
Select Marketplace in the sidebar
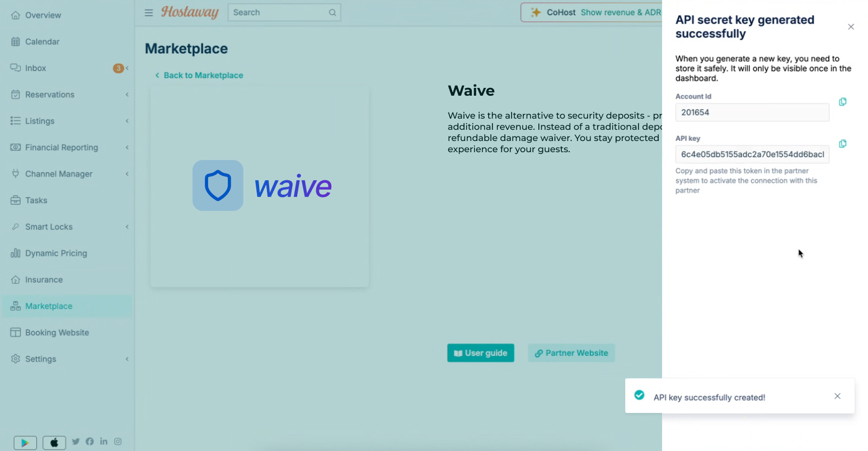[67, 306]
